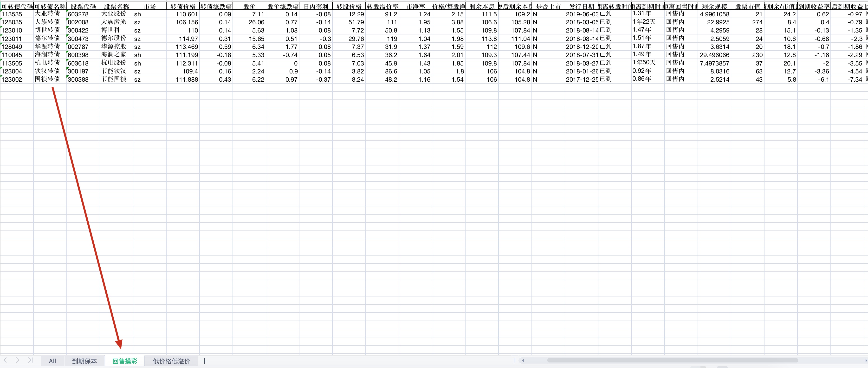Select the 转债价格 column header cell
The height and width of the screenshot is (368, 868).
(x=183, y=6)
